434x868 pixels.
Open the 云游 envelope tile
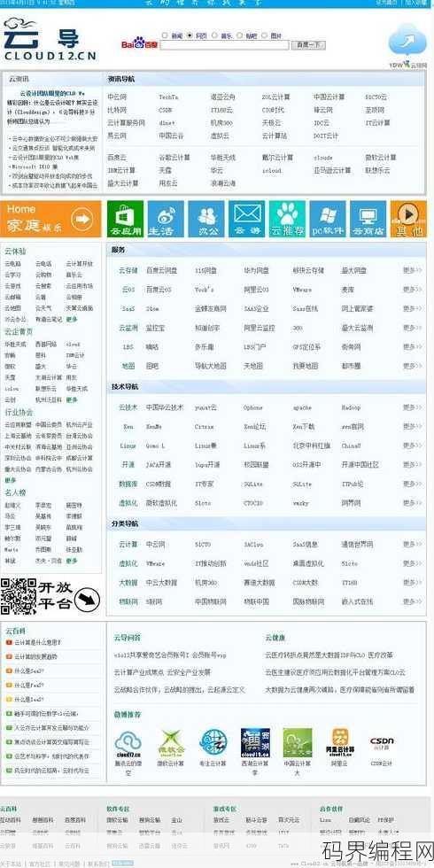246,219
